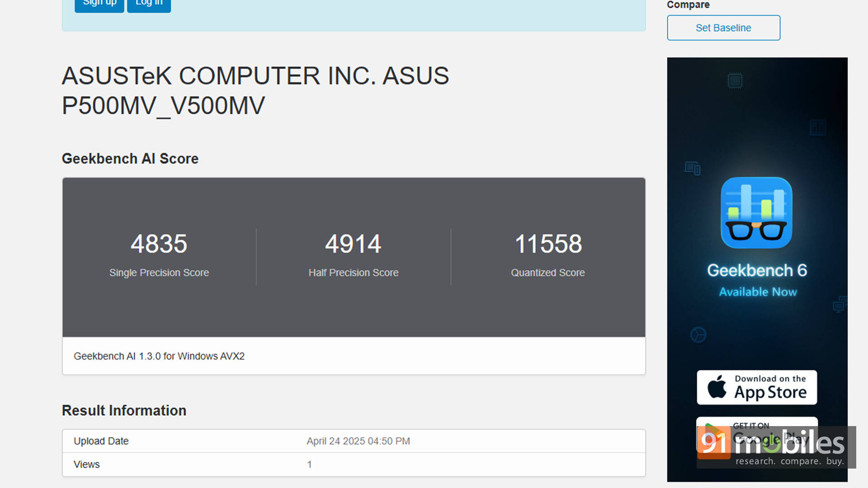Click the Compare heading in the sidebar
This screenshot has height=488, width=868.
(688, 5)
